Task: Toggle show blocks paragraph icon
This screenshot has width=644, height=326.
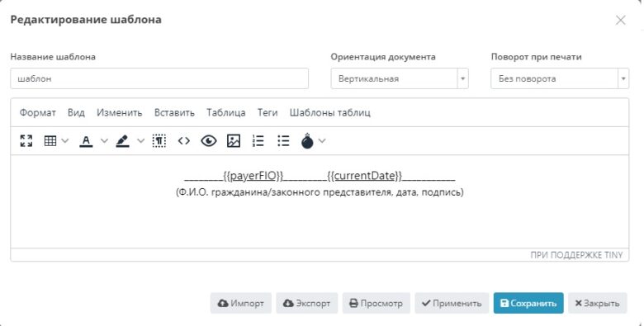Action: pos(159,141)
